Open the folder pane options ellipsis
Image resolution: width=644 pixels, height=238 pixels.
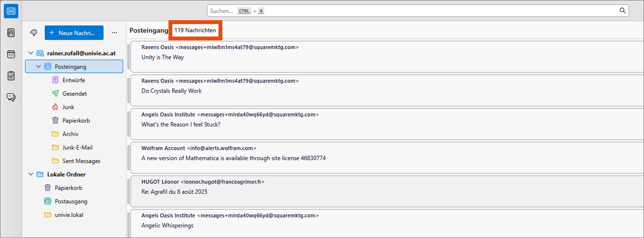[114, 33]
